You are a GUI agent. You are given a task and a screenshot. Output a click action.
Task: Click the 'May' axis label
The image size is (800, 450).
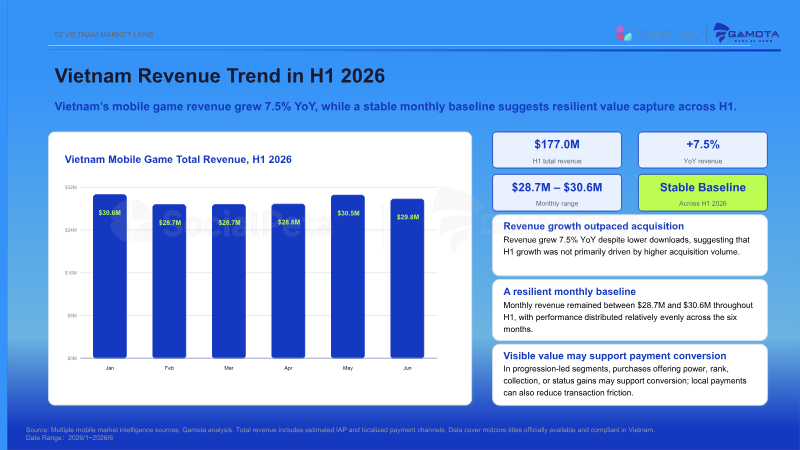coord(348,368)
